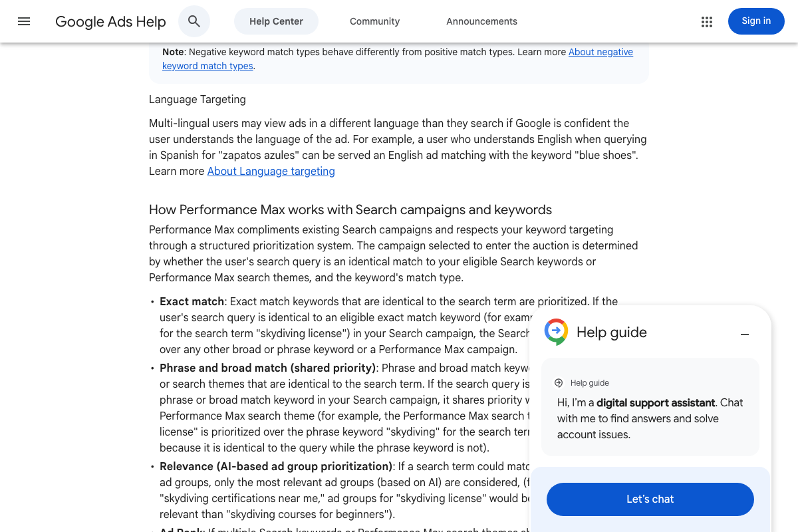Click the Help guide panel title
The height and width of the screenshot is (532, 798).
click(x=612, y=332)
